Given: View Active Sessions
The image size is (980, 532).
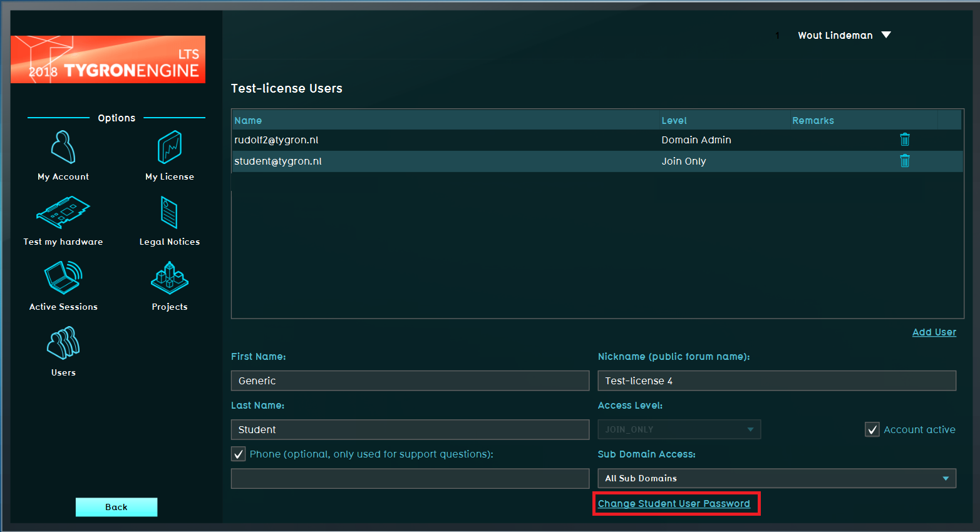Looking at the screenshot, I should click(63, 279).
